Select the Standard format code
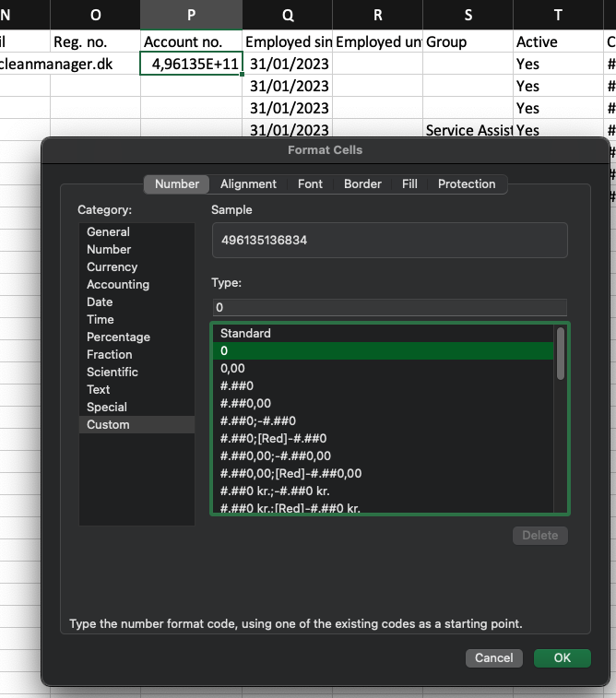Screen dimensions: 616x698 coord(245,333)
